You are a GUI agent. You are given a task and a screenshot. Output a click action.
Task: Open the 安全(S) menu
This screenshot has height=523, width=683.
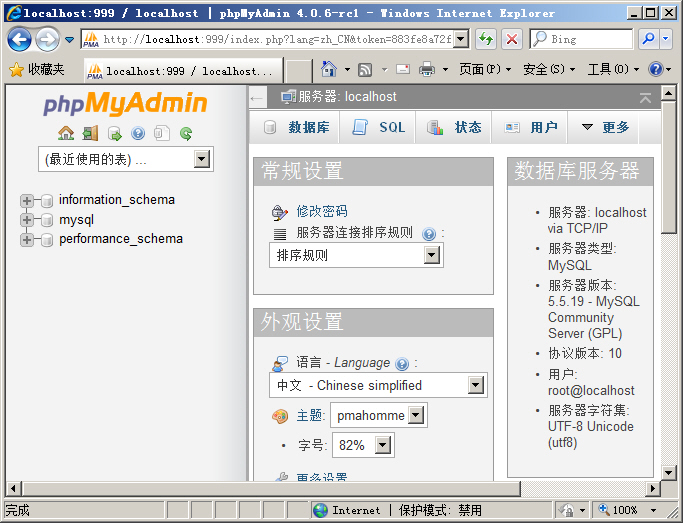549,69
